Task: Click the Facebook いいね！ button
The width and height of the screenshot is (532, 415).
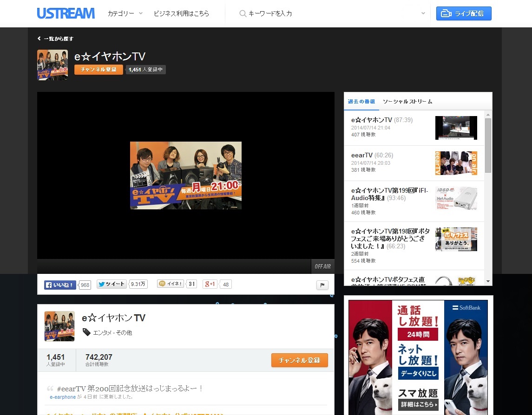Action: tap(60, 285)
